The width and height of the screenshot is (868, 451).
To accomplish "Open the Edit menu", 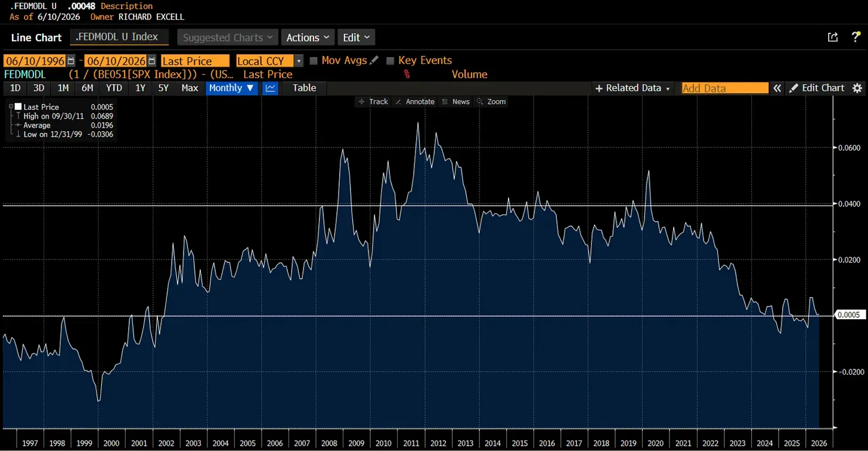I will click(x=356, y=38).
